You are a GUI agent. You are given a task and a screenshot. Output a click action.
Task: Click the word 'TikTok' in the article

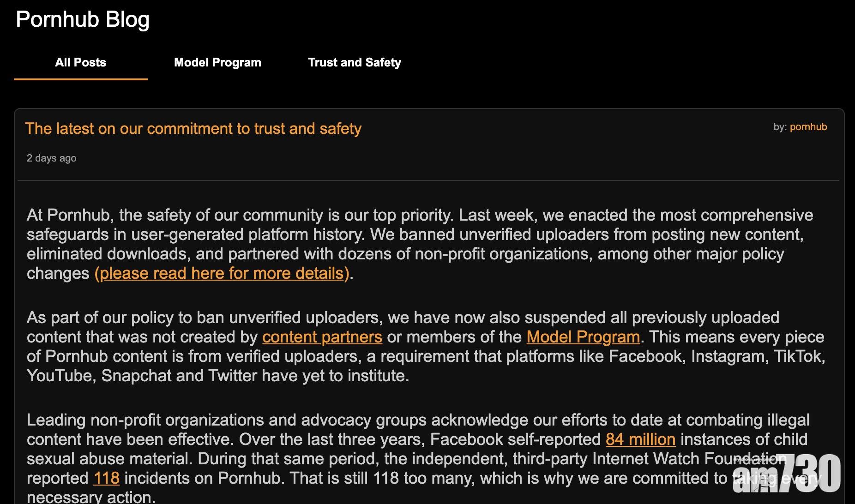coord(798,356)
